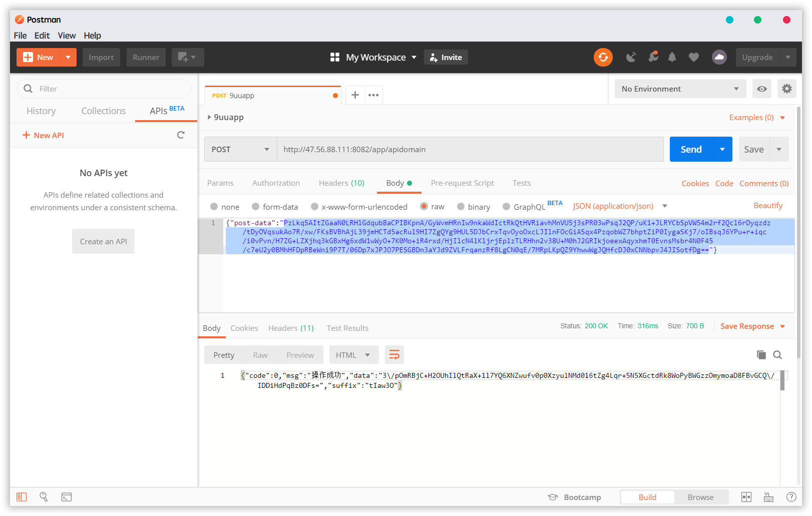
Task: Add a new request tab
Action: pos(355,95)
